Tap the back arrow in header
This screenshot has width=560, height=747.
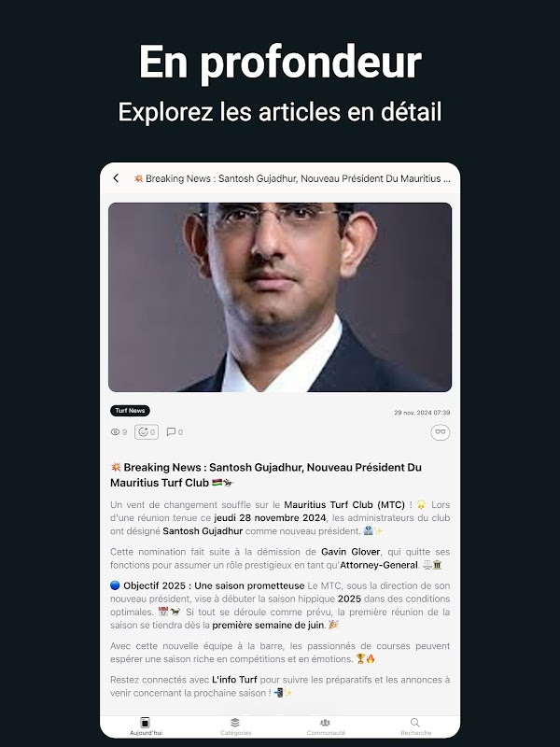[x=116, y=178]
